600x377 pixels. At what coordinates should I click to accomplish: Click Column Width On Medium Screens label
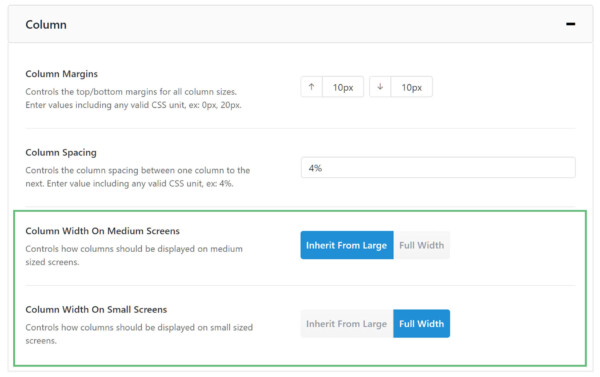103,231
